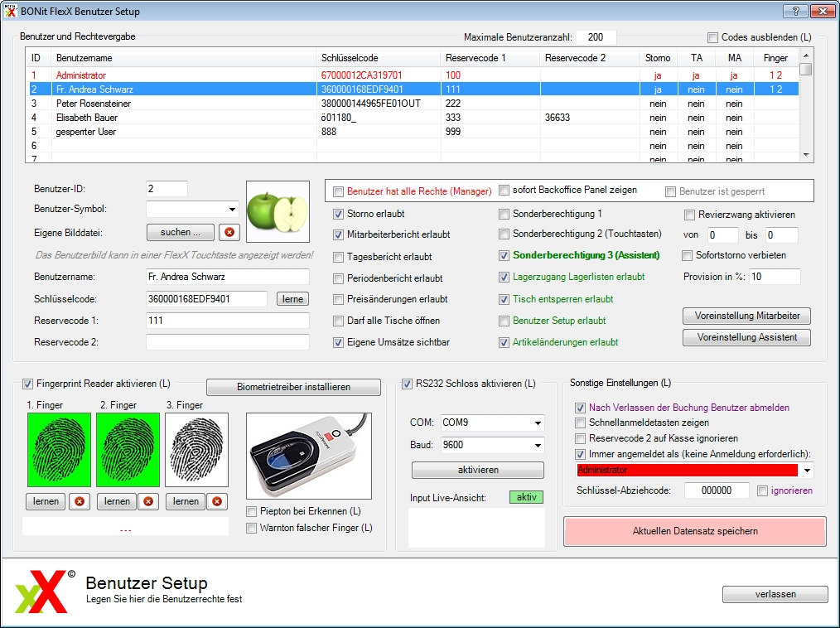Screen dimensions: 840x628
Task: Open the Benutzer-Symbol dropdown
Action: tap(232, 210)
